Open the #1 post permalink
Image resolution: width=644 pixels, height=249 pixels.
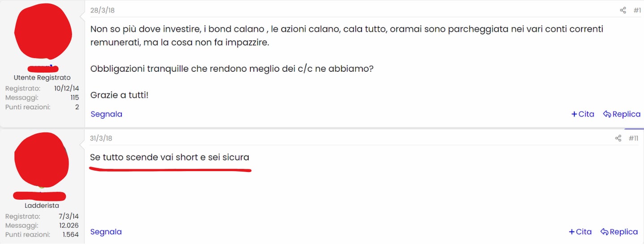[637, 10]
